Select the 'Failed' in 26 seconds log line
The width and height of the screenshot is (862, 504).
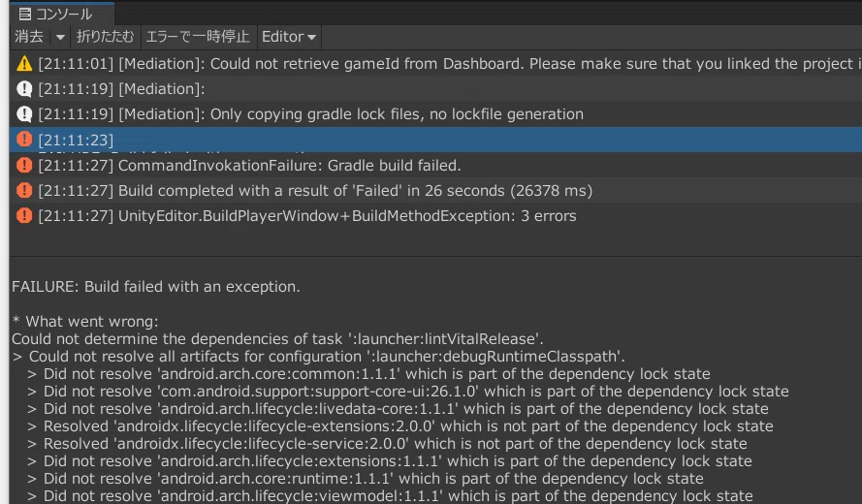coord(435,190)
